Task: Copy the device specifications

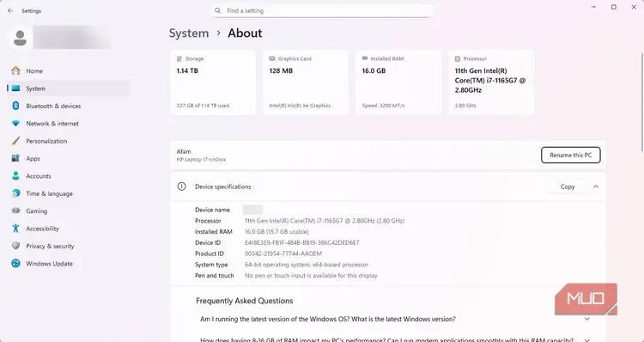Action: pos(568,186)
